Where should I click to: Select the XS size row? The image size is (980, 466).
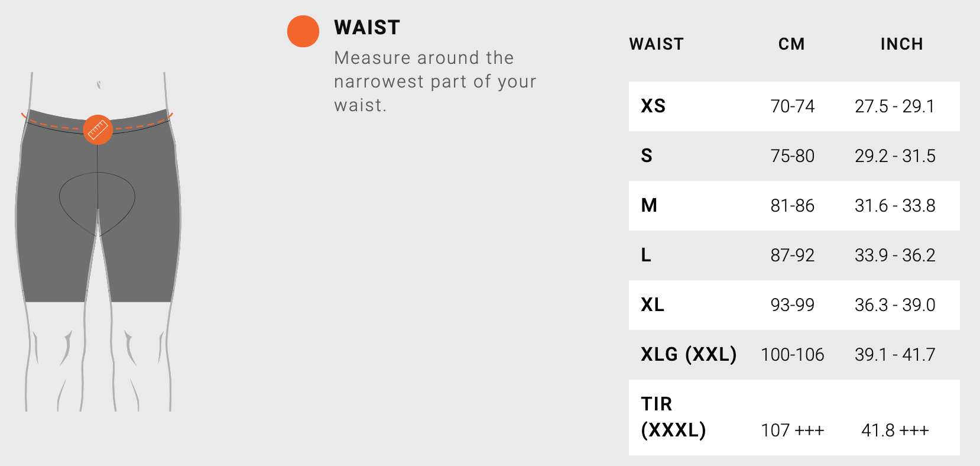click(794, 106)
